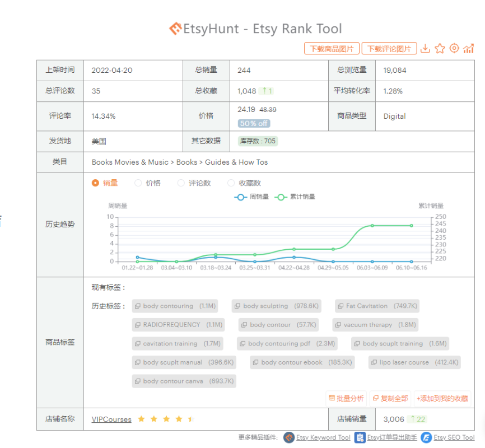Copy the 'body scuplt manual' tag icon
The image size is (485, 448).
138,362
